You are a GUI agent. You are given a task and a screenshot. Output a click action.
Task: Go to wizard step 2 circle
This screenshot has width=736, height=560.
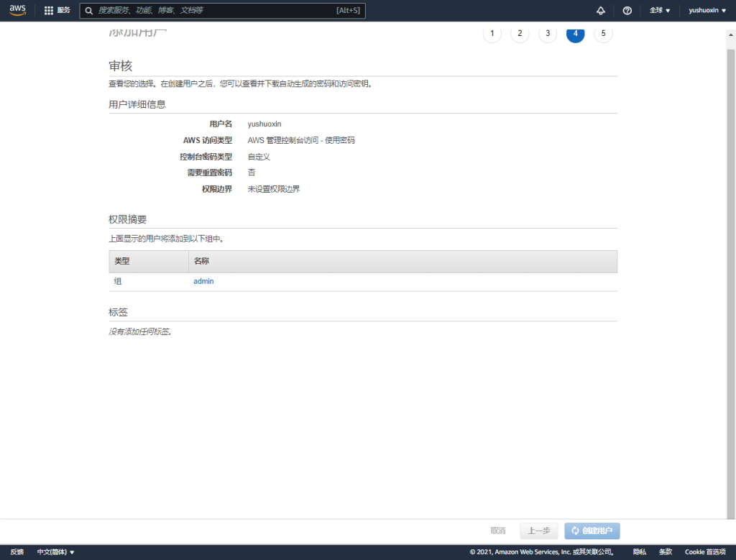520,34
